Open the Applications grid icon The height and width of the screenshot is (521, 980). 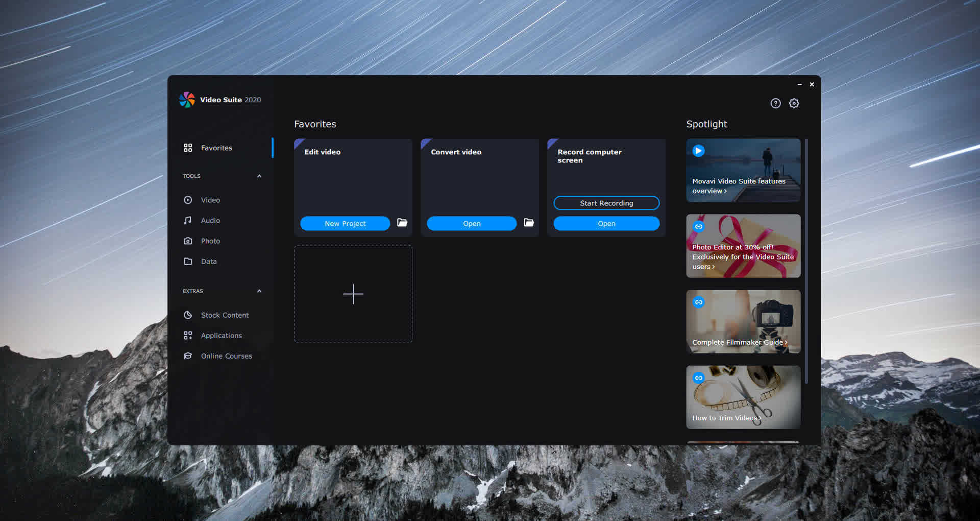tap(188, 336)
